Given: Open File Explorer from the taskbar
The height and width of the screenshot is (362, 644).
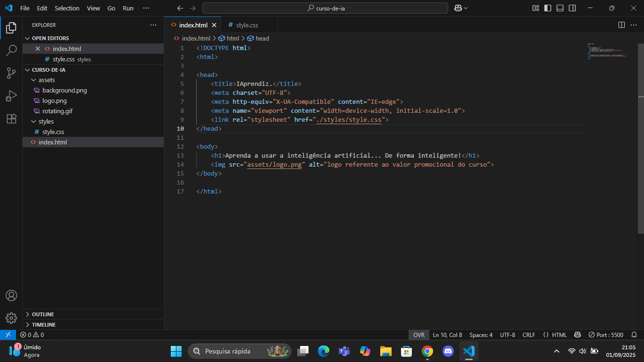Looking at the screenshot, I should (386, 351).
